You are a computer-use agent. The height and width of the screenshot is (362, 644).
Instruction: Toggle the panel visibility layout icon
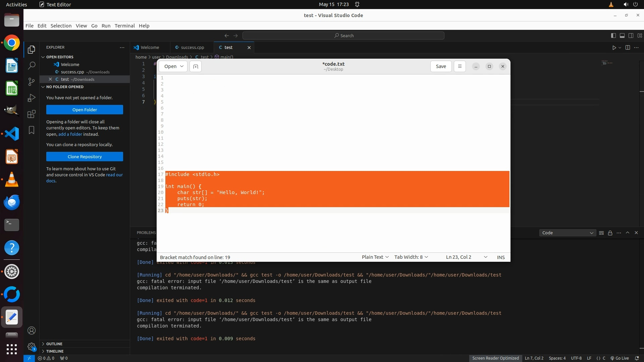point(622,36)
